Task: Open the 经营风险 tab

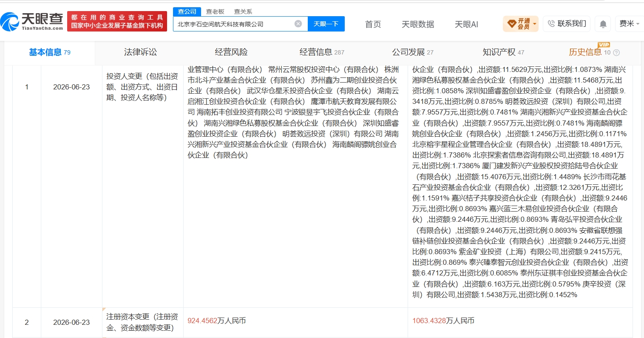Action: click(231, 52)
